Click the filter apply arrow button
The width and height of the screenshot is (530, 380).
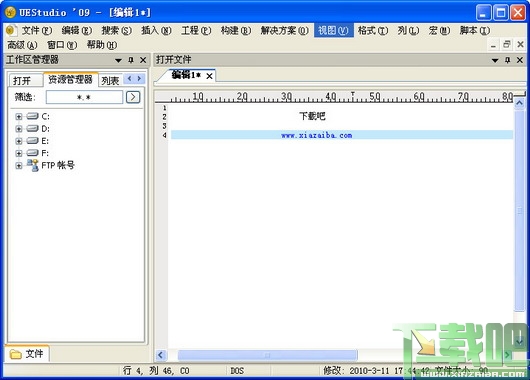click(133, 97)
